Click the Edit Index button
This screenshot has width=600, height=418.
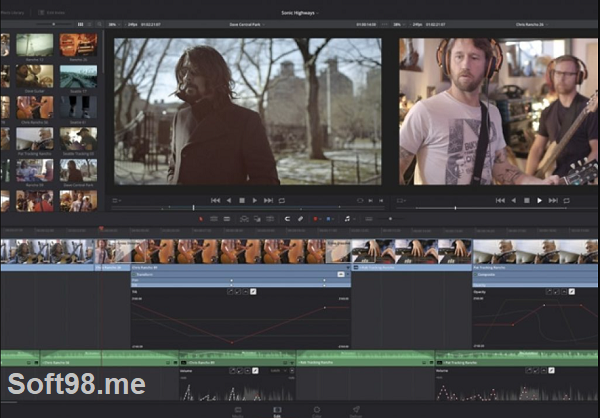coord(52,13)
